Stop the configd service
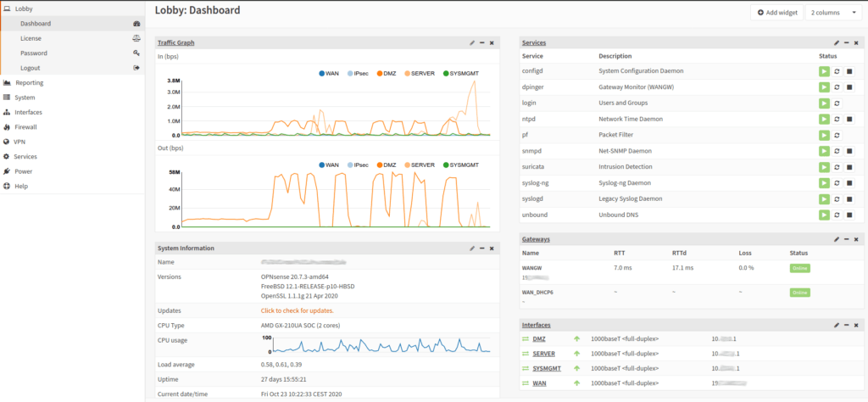 coord(849,71)
